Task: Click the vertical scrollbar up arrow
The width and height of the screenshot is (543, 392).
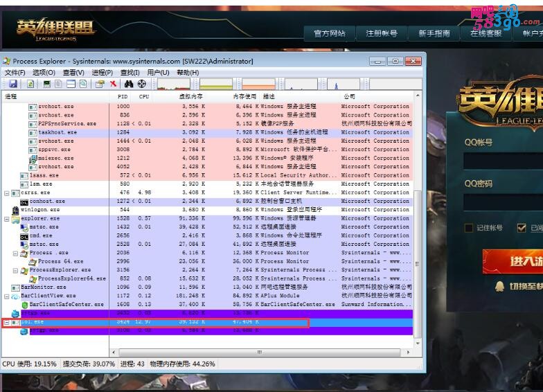Action: pyautogui.click(x=418, y=96)
